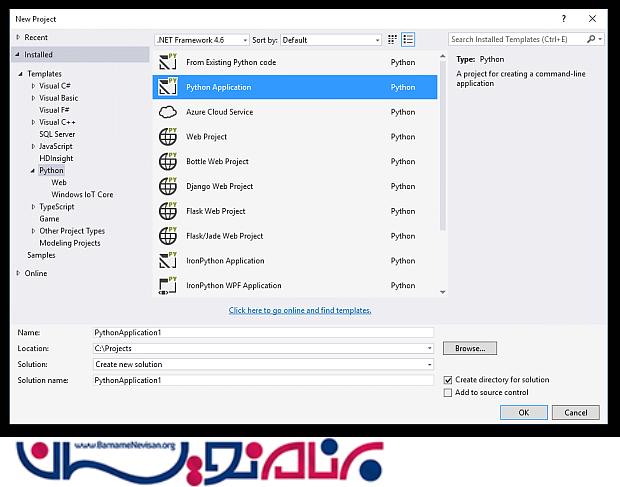Switch to medium icons list view
Screen dimensions: 620x487
pos(408,40)
